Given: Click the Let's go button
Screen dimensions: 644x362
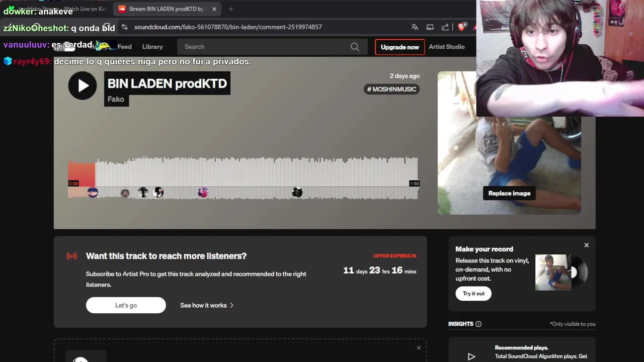Looking at the screenshot, I should tap(126, 305).
